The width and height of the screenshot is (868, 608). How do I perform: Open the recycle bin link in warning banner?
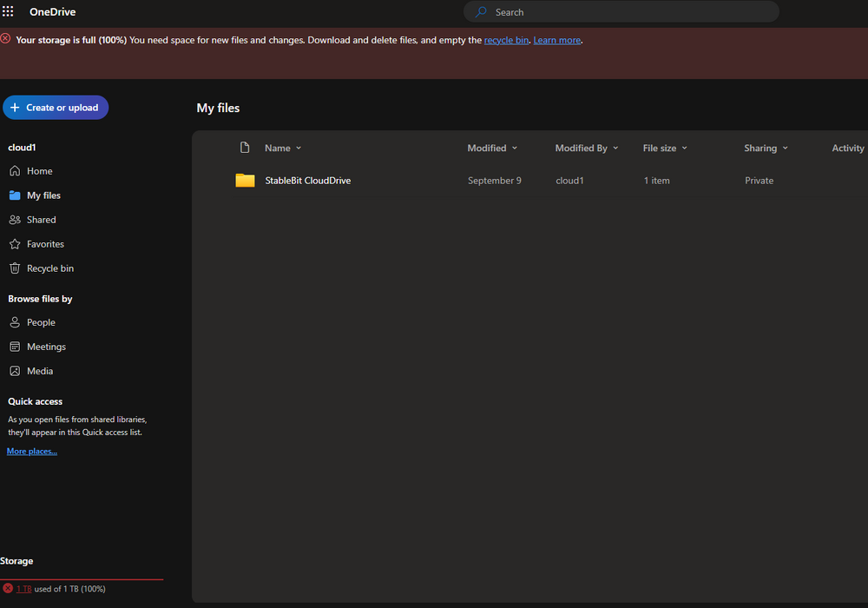pyautogui.click(x=506, y=39)
